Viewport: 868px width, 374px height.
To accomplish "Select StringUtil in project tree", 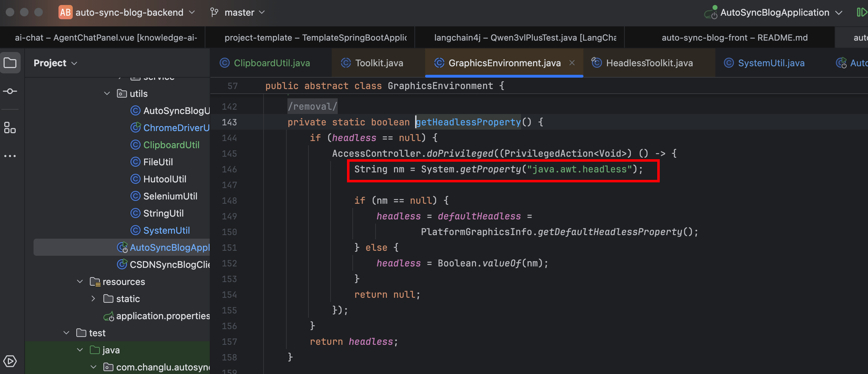I will [163, 213].
